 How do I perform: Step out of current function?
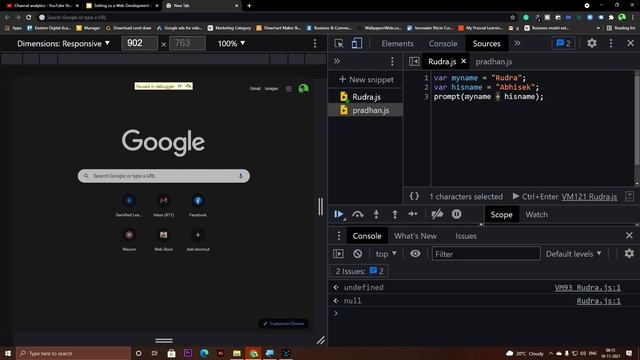[x=395, y=214]
